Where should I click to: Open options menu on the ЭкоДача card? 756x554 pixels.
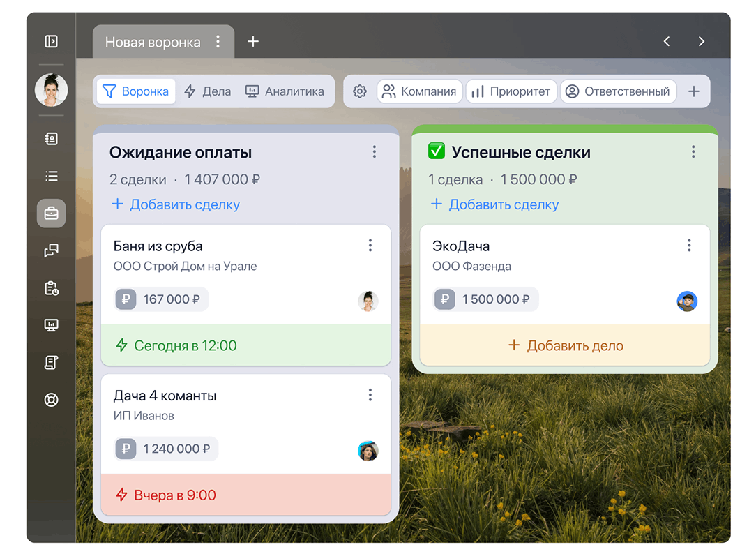[689, 245]
